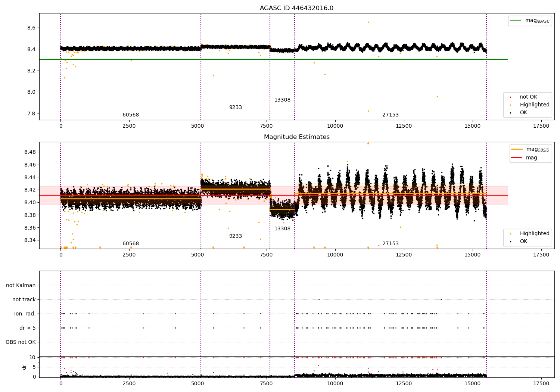The height and width of the screenshot is (392, 560).
Task: Click the 8.40 y-axis tick label
Action: tap(30, 202)
